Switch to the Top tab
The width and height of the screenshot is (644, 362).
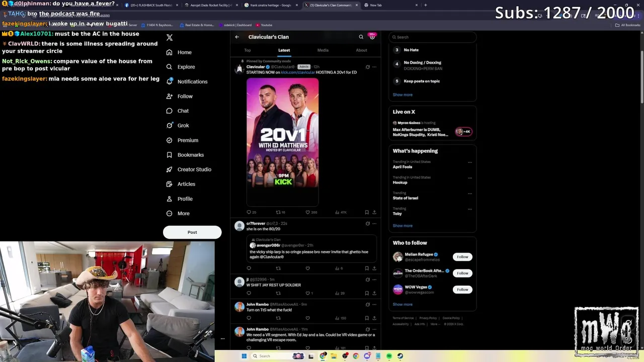pyautogui.click(x=248, y=50)
